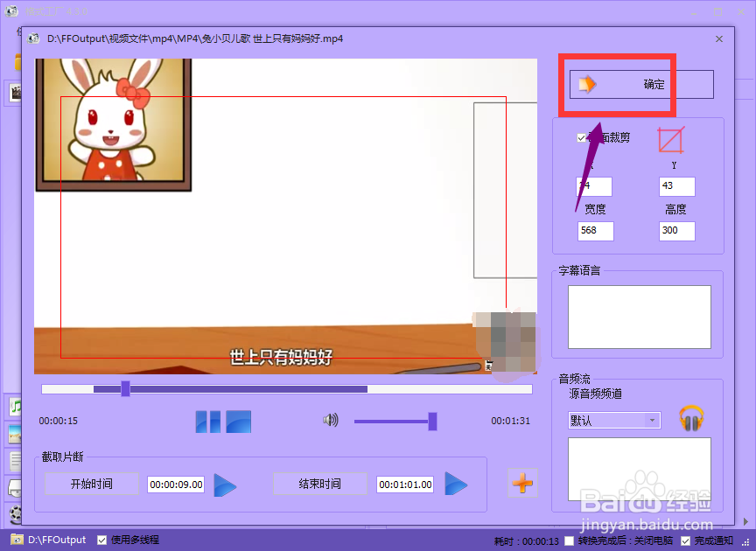Screen dimensions: 756x551
Task: Click the 字幕语言 subtitle list box
Action: pyautogui.click(x=640, y=317)
